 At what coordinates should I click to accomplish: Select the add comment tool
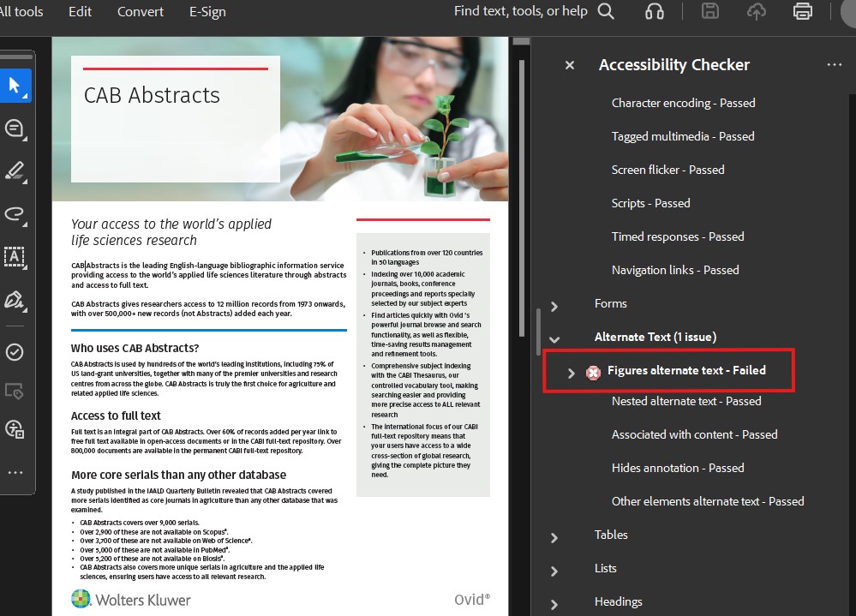click(x=15, y=129)
